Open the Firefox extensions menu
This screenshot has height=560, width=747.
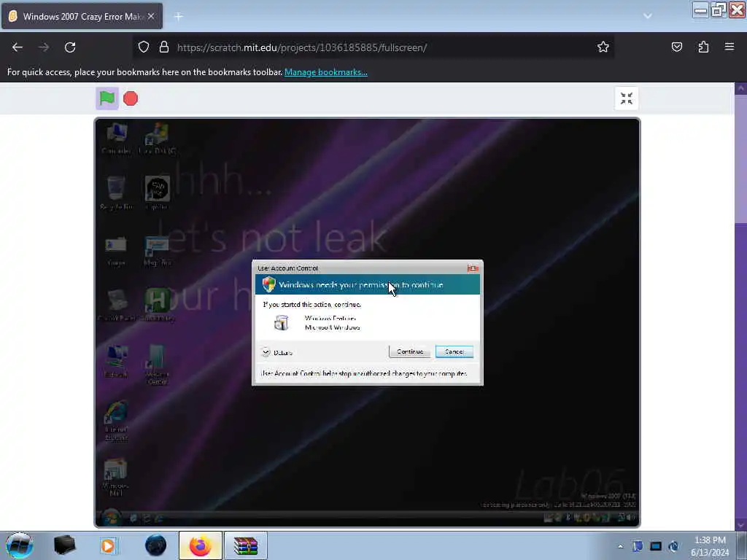point(703,47)
